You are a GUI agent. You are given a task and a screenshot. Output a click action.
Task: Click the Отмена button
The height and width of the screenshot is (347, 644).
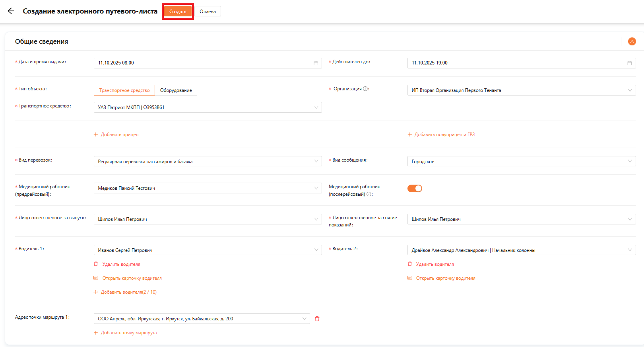[208, 12]
